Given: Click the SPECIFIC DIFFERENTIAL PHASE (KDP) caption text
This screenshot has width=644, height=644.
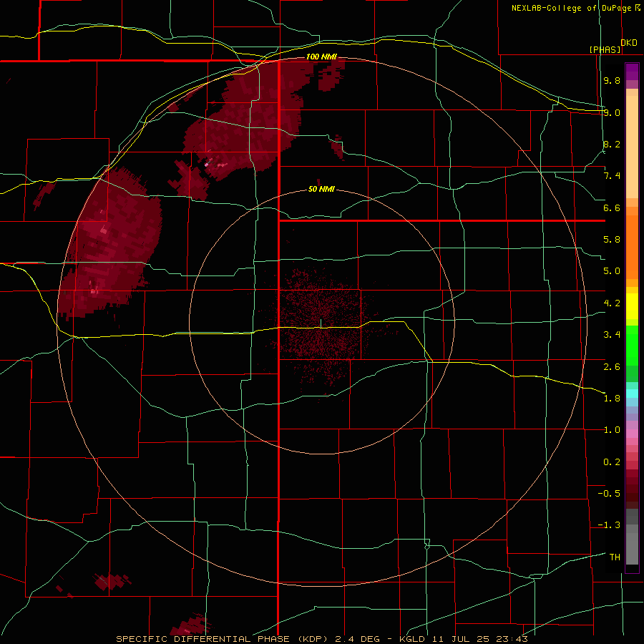Looking at the screenshot, I should pos(224,639).
